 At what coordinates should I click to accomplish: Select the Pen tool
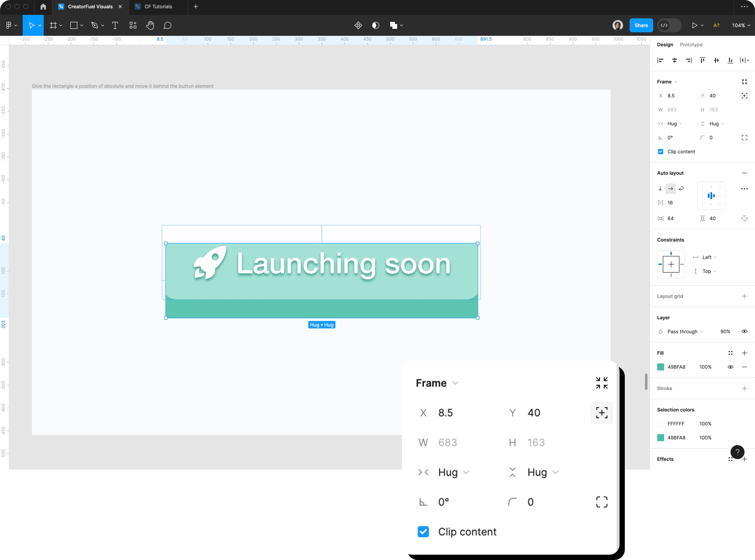pyautogui.click(x=94, y=25)
